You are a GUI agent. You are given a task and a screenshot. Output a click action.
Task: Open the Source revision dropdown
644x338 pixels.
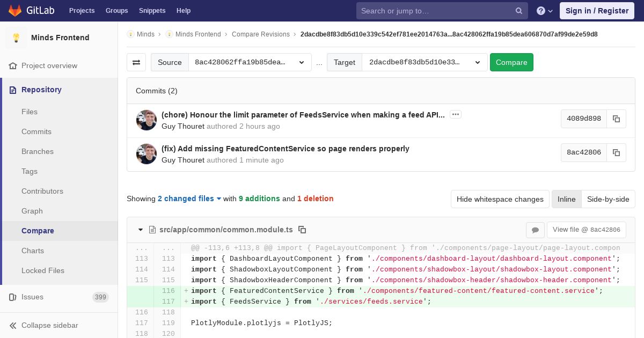click(x=250, y=62)
